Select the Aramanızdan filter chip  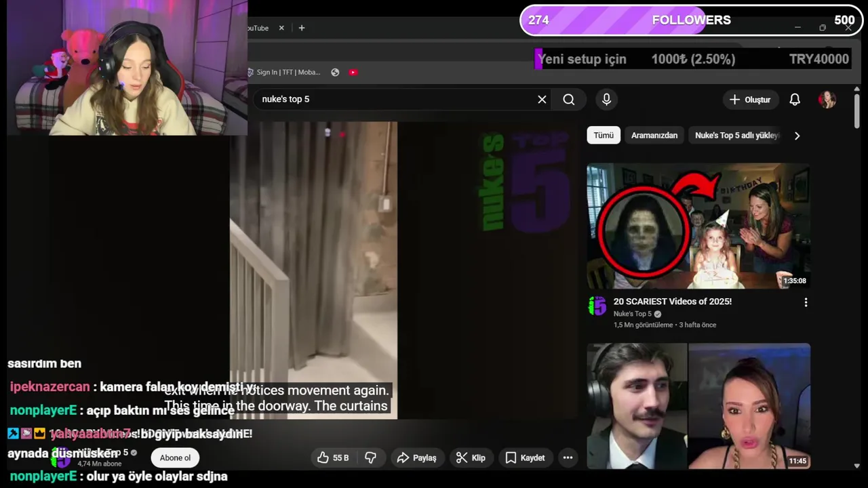click(x=654, y=136)
